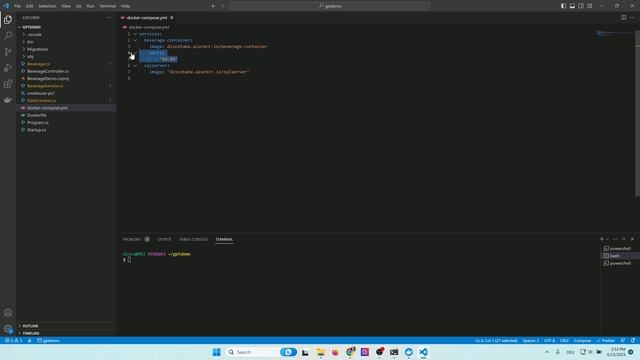Open the Source Control view
The width and height of the screenshot is (640, 360).
pyautogui.click(x=8, y=51)
